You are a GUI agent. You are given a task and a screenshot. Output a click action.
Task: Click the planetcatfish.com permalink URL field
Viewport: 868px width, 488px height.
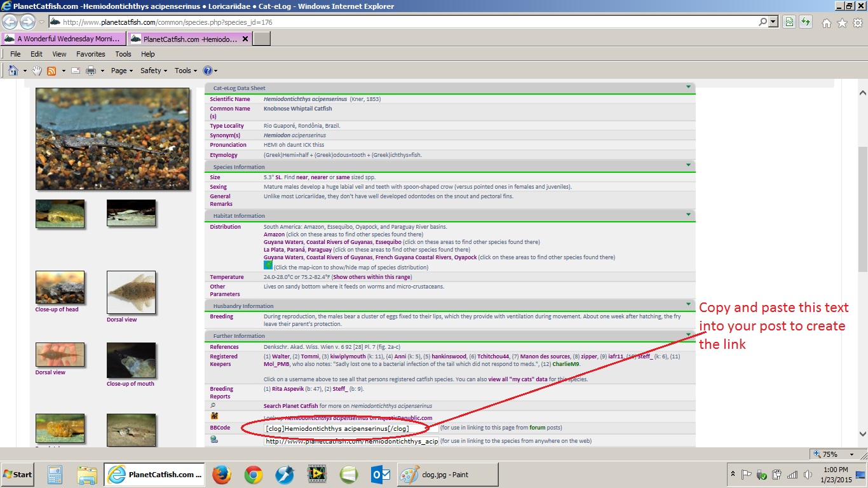[351, 441]
